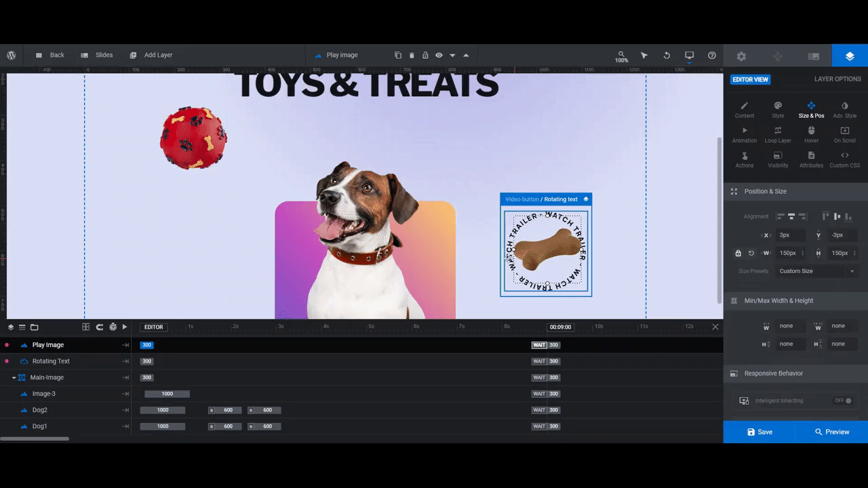
Task: Open zoom magnifier showing 100%
Action: pyautogui.click(x=621, y=56)
